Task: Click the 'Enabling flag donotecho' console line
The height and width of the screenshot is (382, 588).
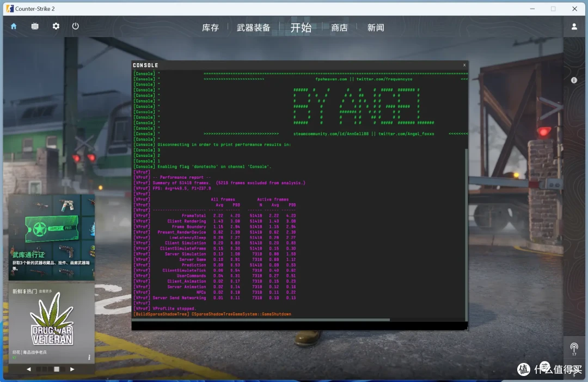Action: coord(214,166)
